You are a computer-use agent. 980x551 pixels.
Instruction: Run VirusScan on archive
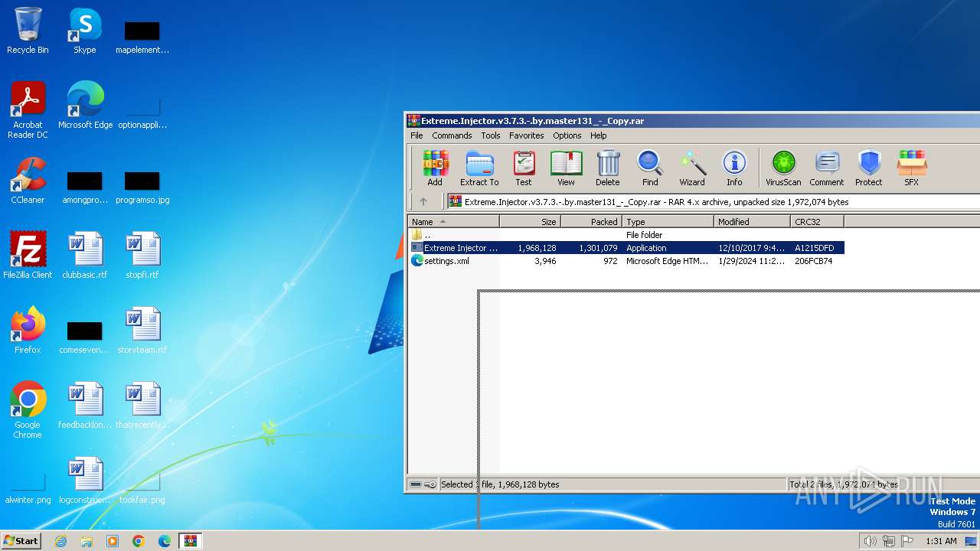(x=783, y=168)
